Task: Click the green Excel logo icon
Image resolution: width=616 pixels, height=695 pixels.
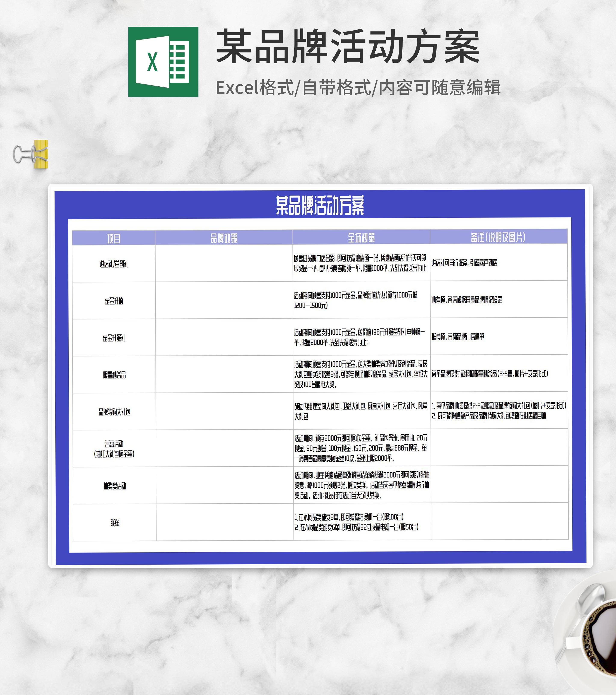Action: click(163, 62)
